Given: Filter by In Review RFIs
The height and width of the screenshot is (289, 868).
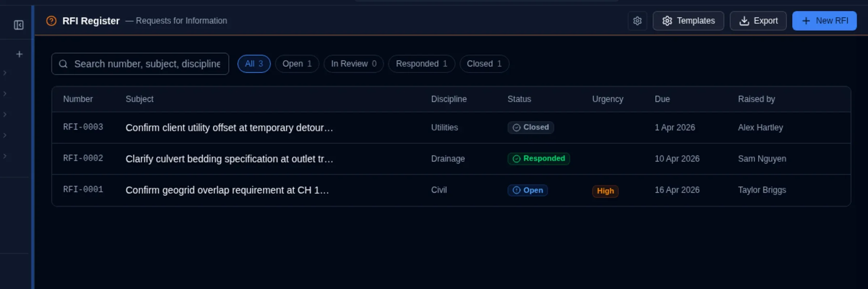Looking at the screenshot, I should (354, 64).
